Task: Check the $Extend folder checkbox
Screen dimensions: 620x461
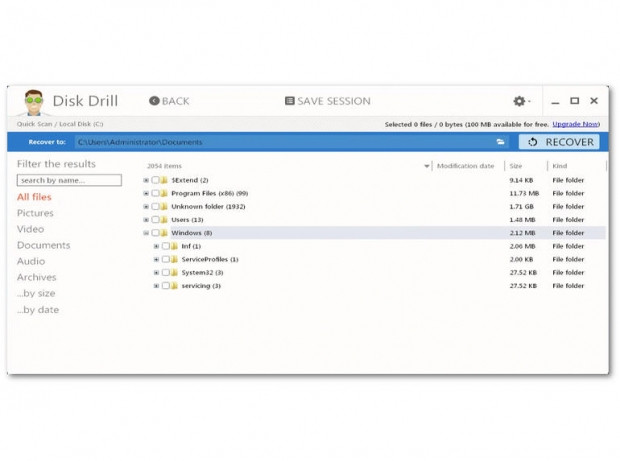Action: [155, 180]
